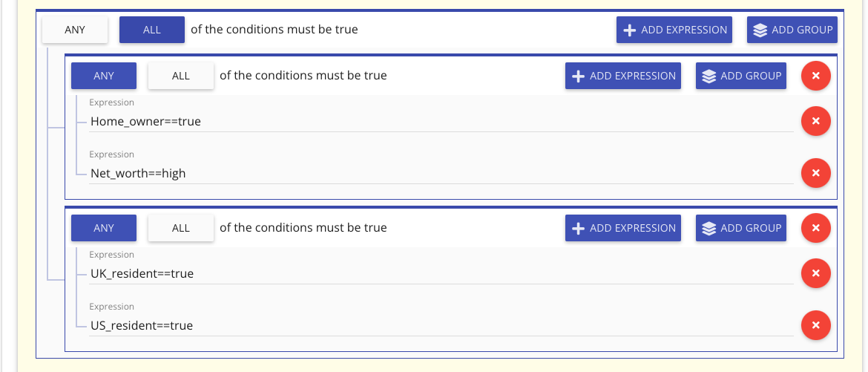This screenshot has height=372, width=868.
Task: Add group inside the first nested group
Action: (x=740, y=76)
